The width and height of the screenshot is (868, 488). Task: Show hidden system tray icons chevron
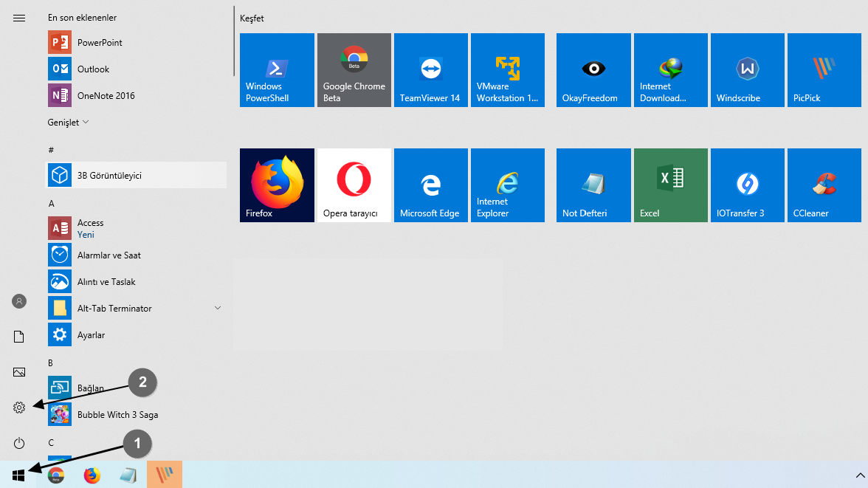click(860, 475)
